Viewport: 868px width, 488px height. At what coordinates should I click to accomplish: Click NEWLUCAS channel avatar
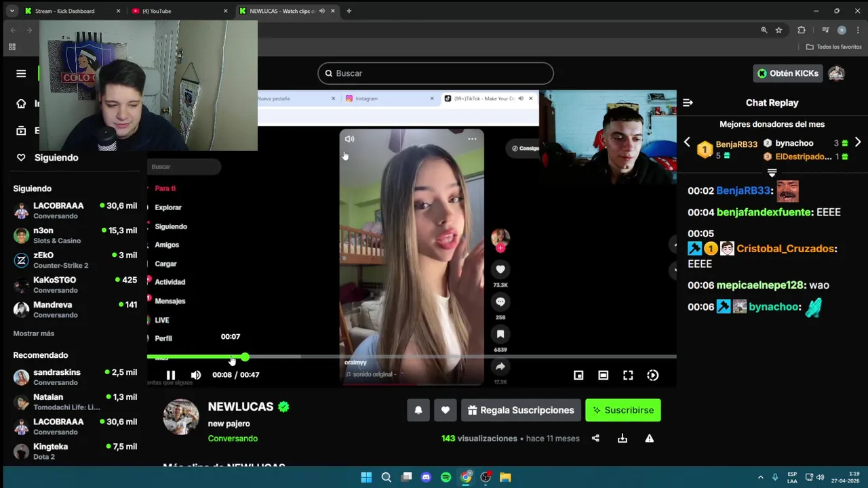click(181, 417)
